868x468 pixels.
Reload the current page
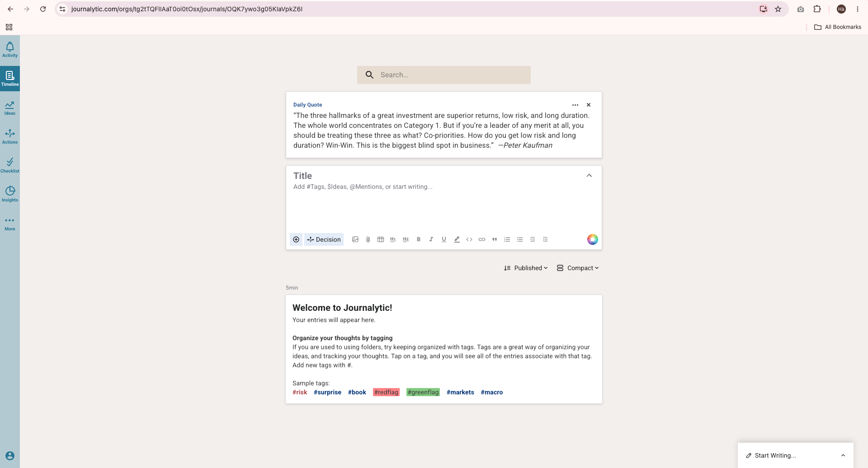pyautogui.click(x=43, y=9)
